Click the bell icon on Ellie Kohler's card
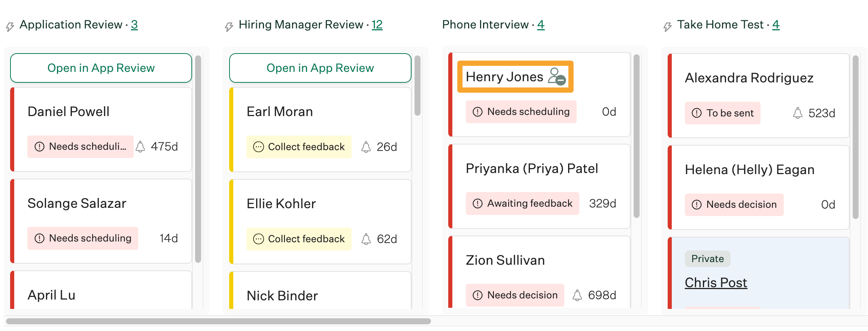868x331 pixels. 366,239
